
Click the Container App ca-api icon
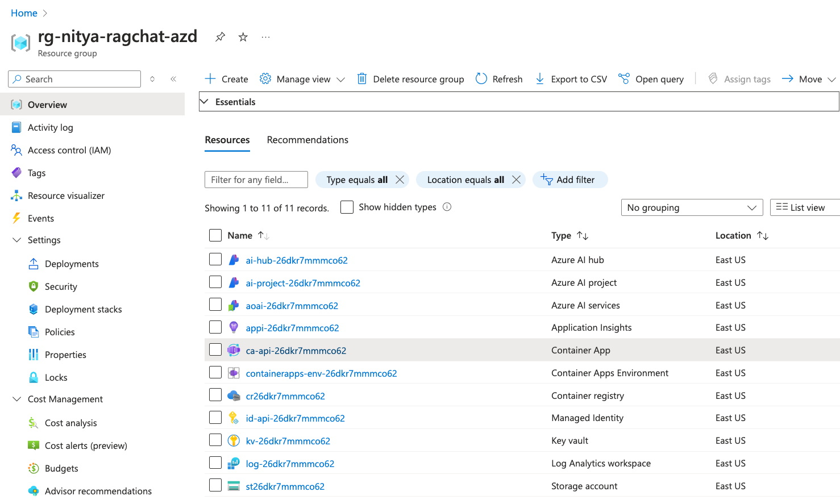[234, 350]
